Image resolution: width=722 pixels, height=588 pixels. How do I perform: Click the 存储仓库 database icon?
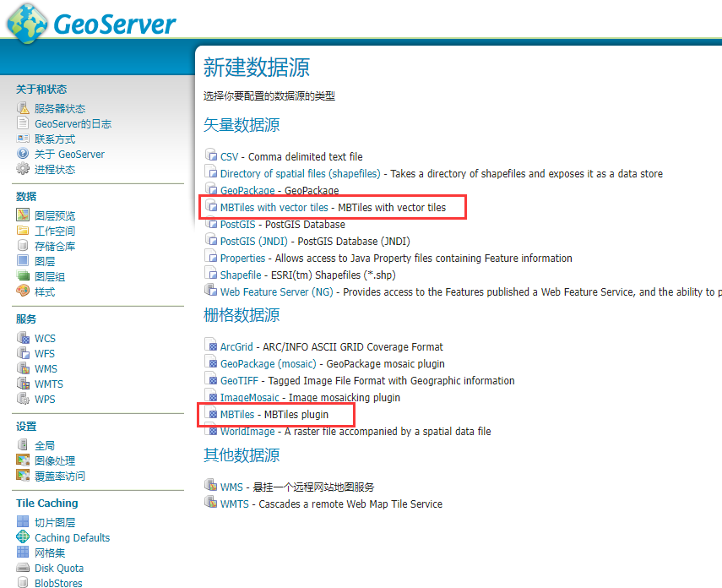(x=23, y=246)
